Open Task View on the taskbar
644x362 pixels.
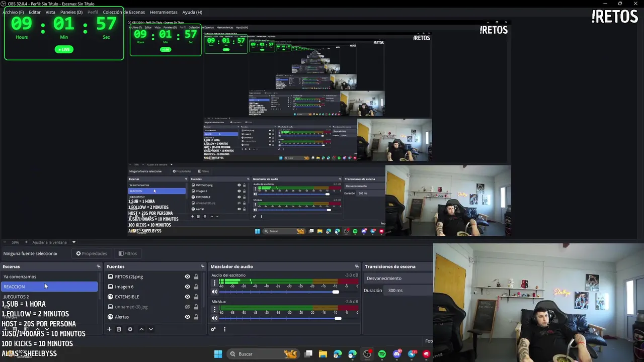(308, 354)
